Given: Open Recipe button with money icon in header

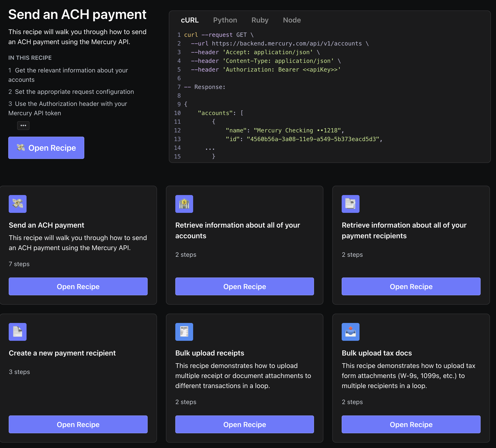Looking at the screenshot, I should 46,148.
